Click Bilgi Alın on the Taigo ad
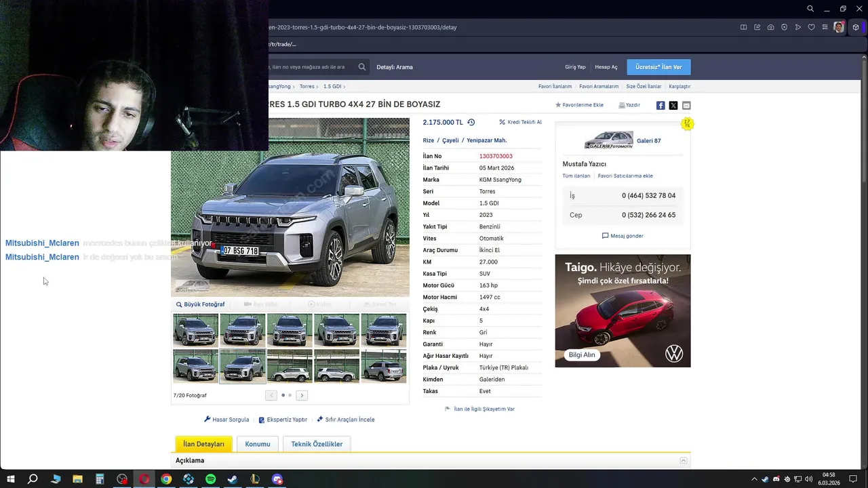The height and width of the screenshot is (488, 868). pos(582,354)
